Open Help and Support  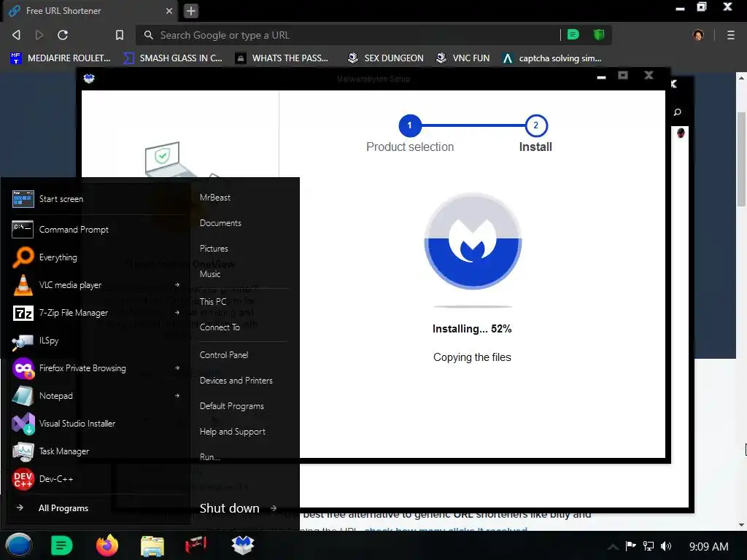tap(233, 432)
